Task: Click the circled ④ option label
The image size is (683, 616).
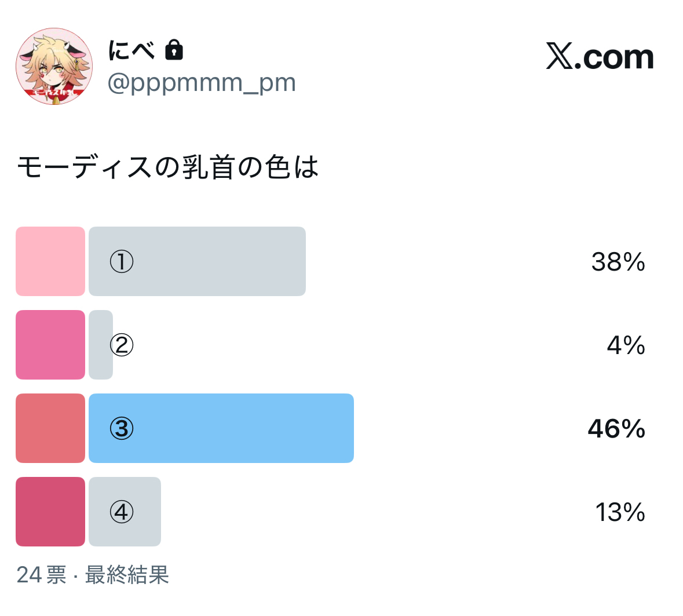Action: pos(122,512)
